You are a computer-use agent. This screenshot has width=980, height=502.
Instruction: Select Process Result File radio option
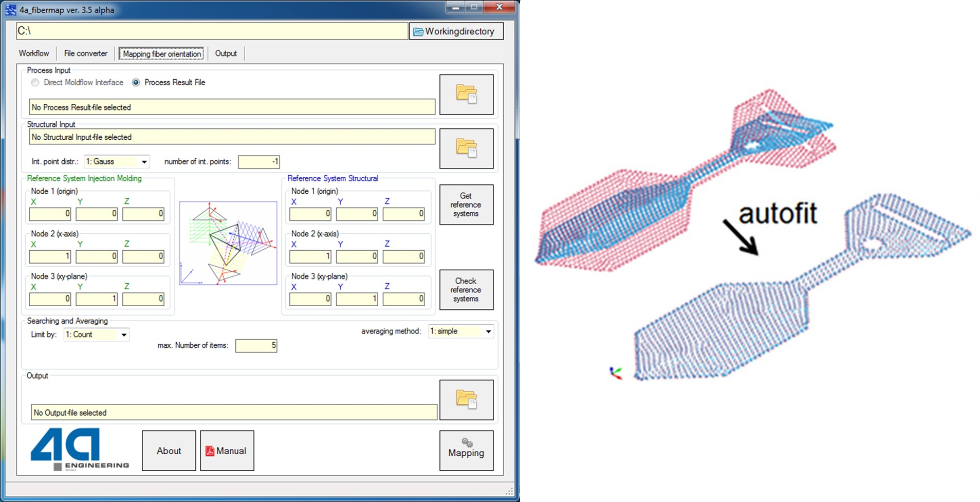pos(136,83)
